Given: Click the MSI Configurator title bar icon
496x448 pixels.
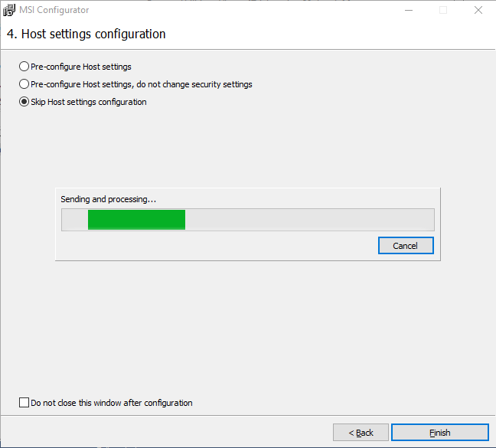Looking at the screenshot, I should coord(10,11).
